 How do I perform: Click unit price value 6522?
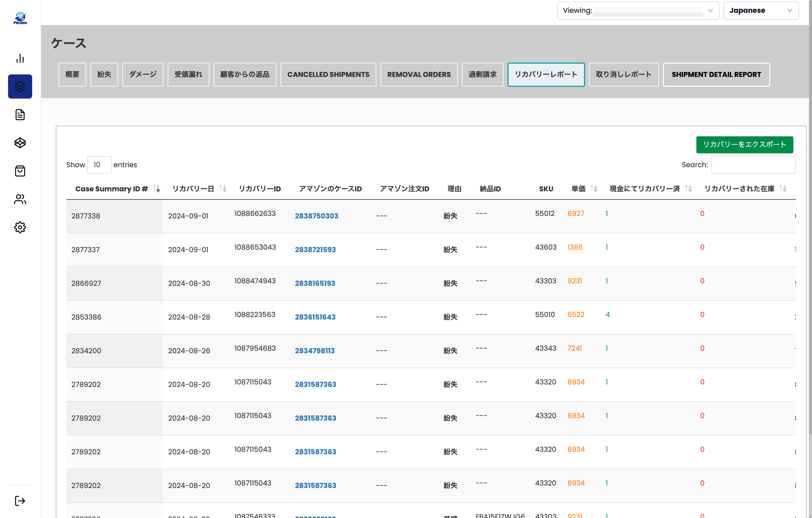coord(576,315)
